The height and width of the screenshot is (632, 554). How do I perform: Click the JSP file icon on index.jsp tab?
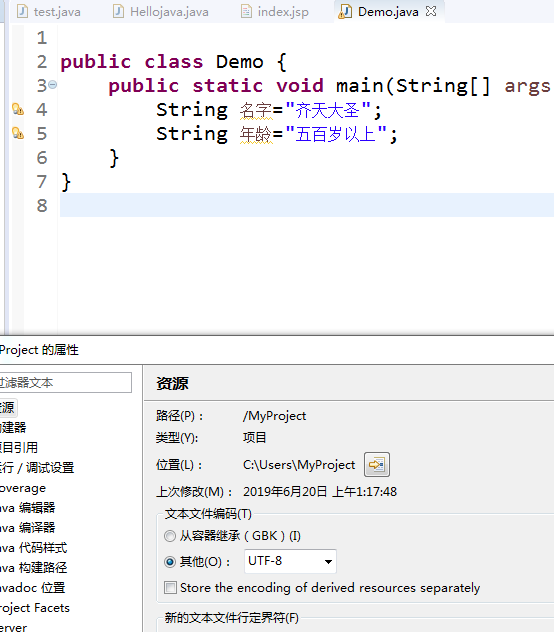(246, 11)
